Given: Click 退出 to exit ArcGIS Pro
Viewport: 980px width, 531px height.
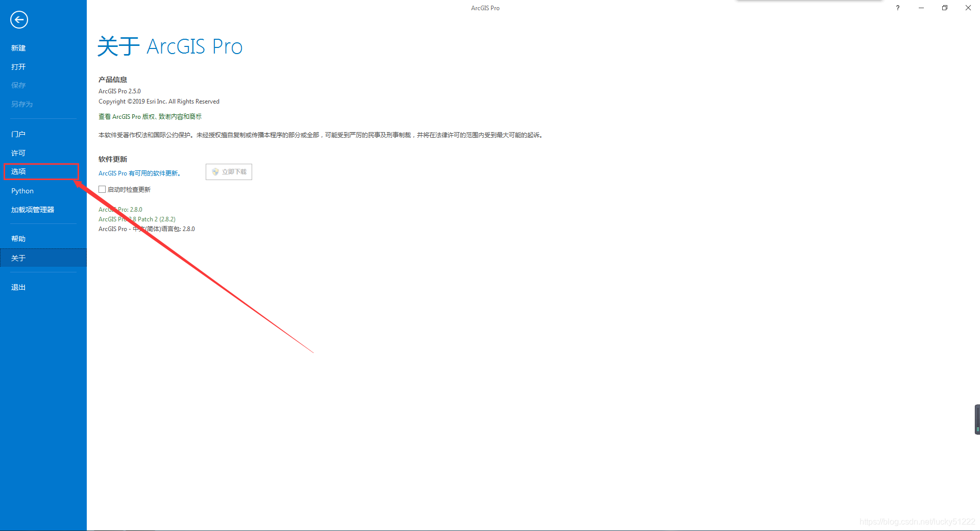Looking at the screenshot, I should (18, 287).
